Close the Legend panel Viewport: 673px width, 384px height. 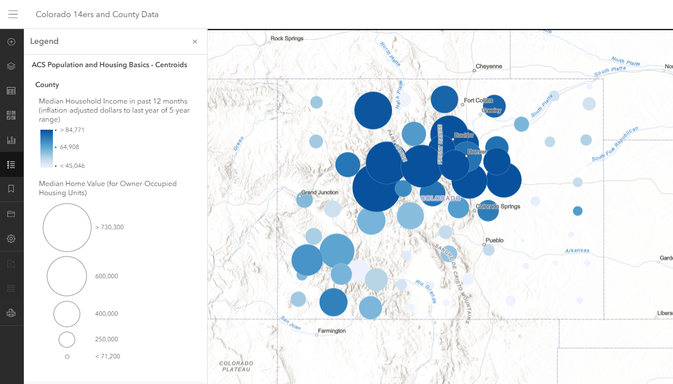195,42
